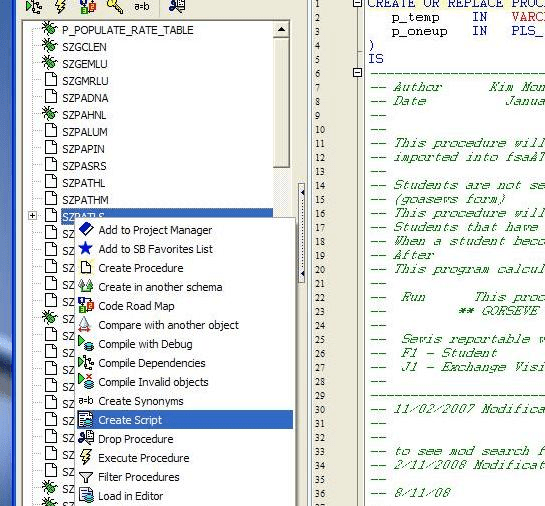
Task: Click the page icon beside SZPATHM
Action: [x=51, y=198]
